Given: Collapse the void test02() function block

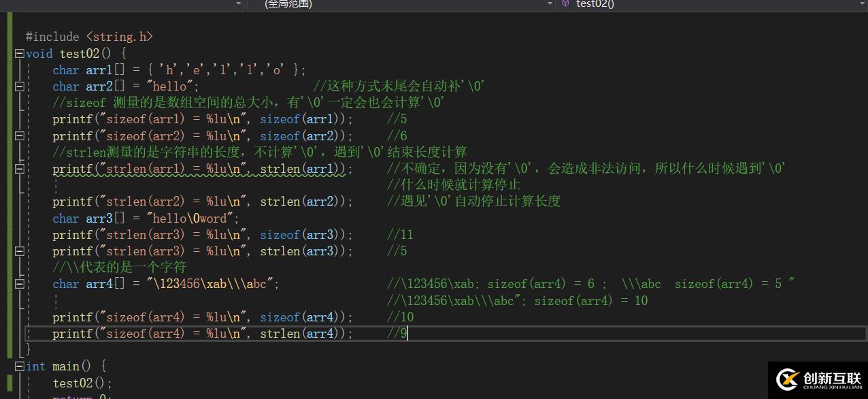Looking at the screenshot, I should tap(20, 53).
